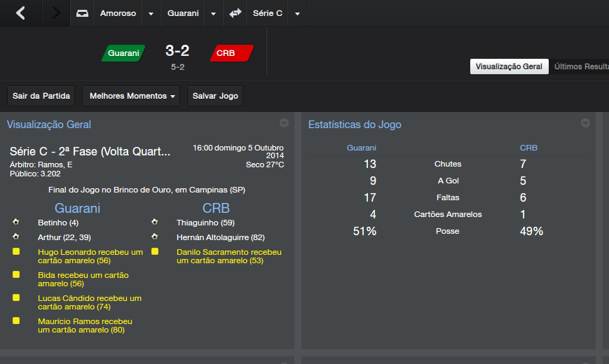
Task: Click the Sair da Partida button
Action: 41,96
